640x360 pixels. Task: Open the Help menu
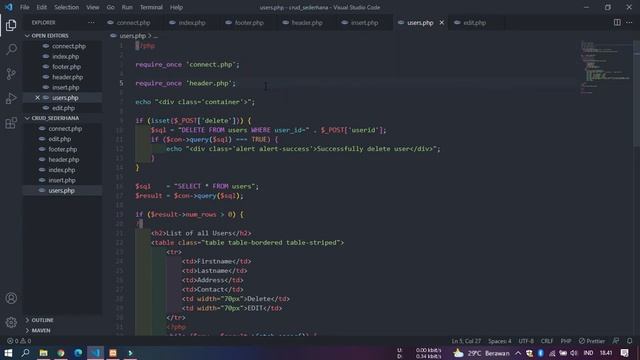pyautogui.click(x=176, y=7)
